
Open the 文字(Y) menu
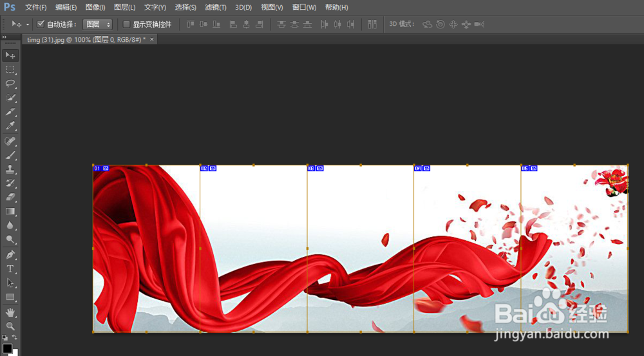point(155,7)
